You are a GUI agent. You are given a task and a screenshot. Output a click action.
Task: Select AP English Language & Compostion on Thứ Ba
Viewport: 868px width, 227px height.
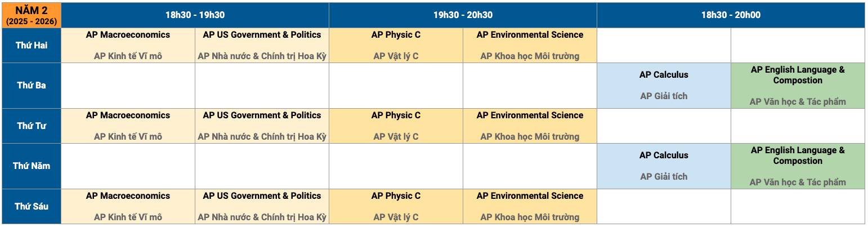click(798, 86)
